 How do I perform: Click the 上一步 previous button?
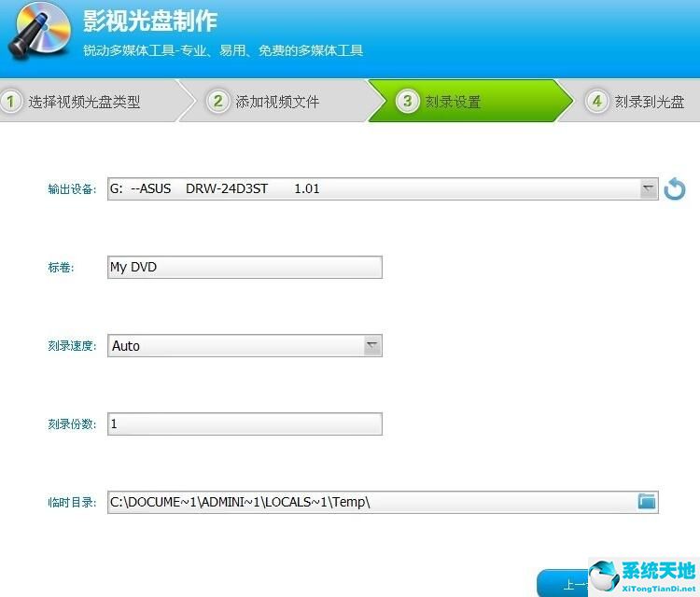pyautogui.click(x=564, y=583)
